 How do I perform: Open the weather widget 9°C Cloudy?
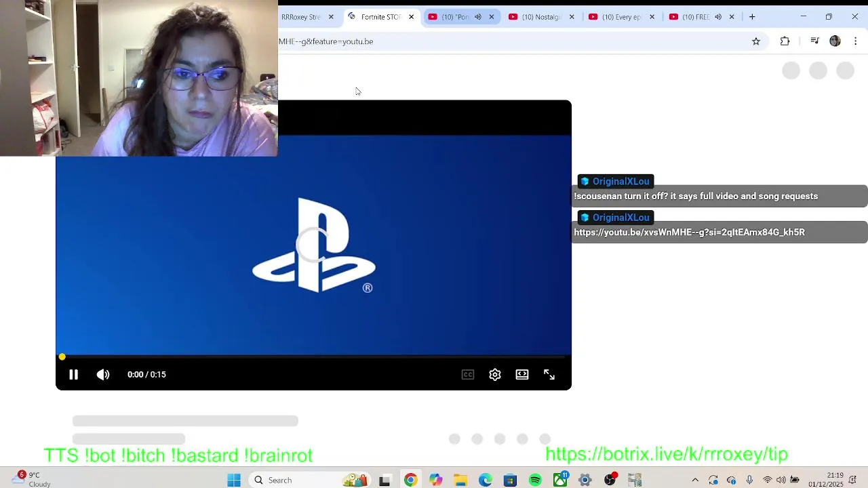point(32,480)
